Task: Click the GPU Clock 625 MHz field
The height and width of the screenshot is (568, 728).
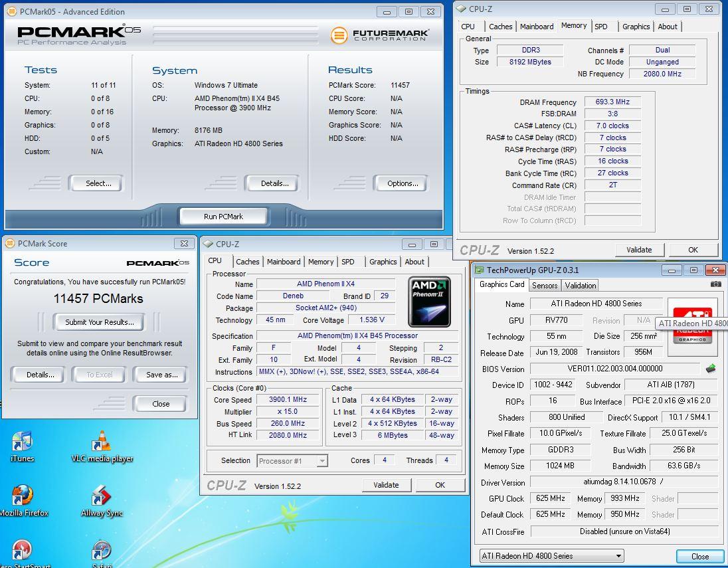Action: (x=550, y=498)
